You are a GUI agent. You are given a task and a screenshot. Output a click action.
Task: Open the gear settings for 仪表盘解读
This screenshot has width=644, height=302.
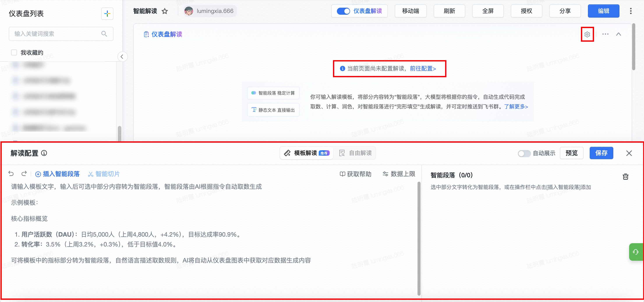pos(587,34)
